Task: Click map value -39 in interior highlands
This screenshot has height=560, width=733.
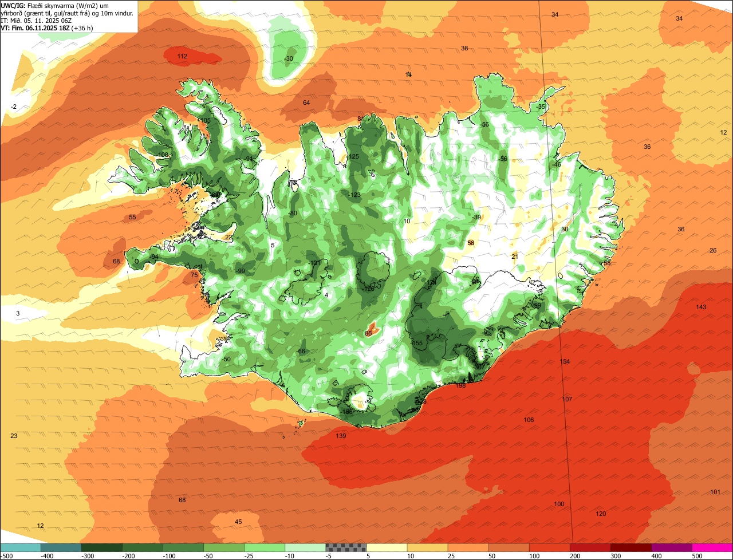Action: 476,217
